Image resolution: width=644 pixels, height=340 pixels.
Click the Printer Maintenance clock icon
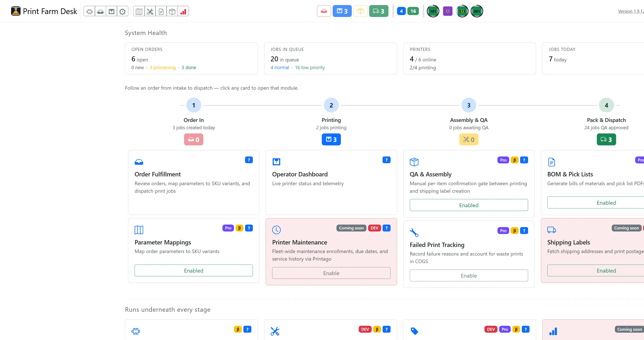tap(276, 230)
